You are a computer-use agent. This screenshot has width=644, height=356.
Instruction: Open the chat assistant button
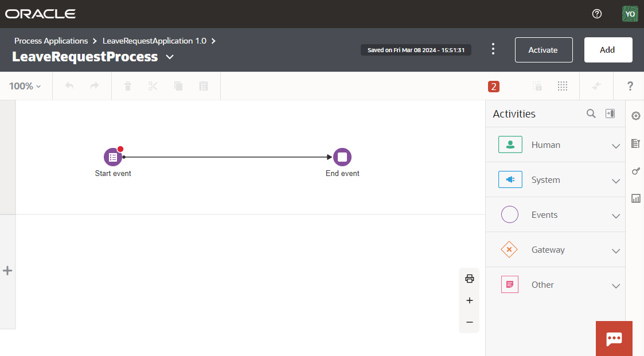pyautogui.click(x=614, y=338)
